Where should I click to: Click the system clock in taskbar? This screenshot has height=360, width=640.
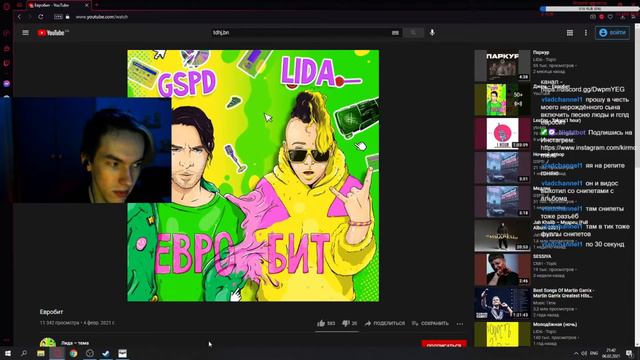tap(611, 353)
